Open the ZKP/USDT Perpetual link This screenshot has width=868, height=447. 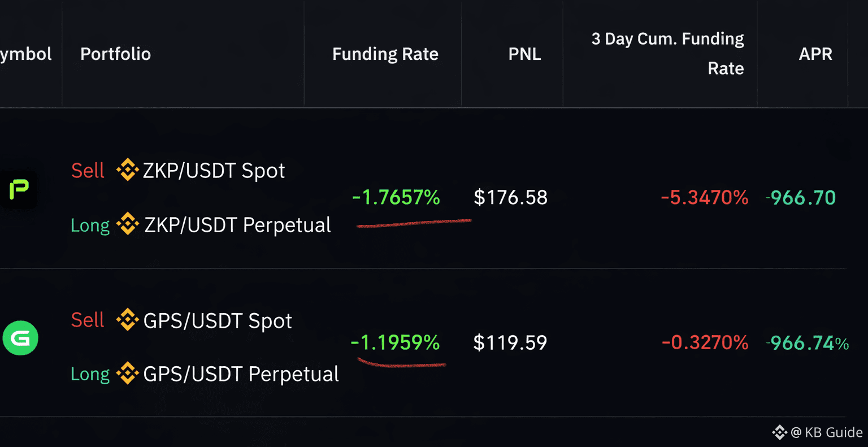pos(237,225)
